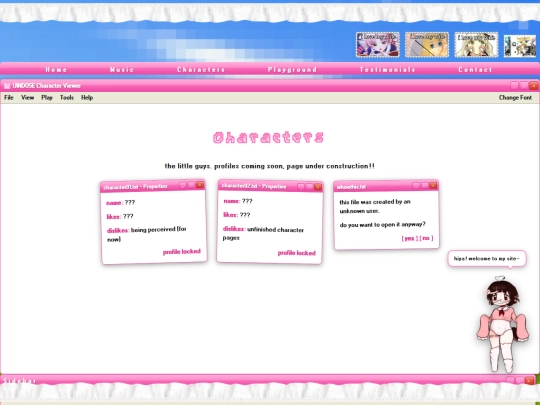Click the pink 'Characters' page heading

pos(268,137)
